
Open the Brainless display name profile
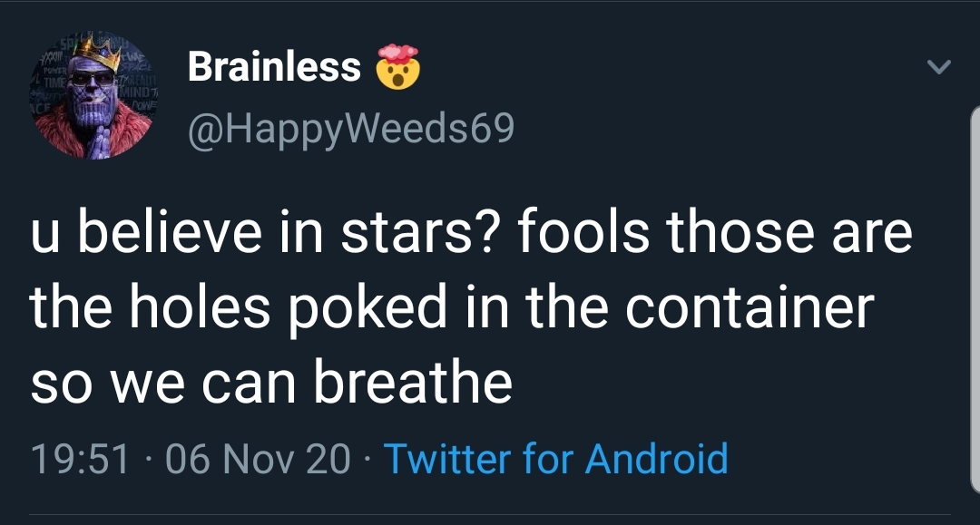tap(274, 67)
